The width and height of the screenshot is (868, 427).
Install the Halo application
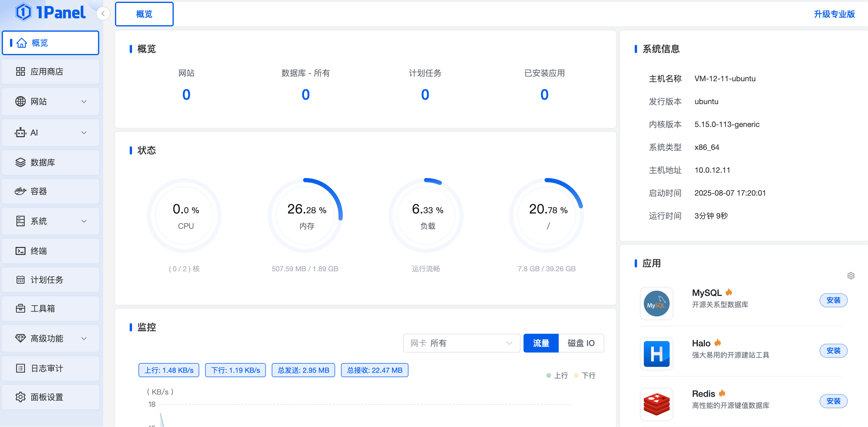click(x=833, y=350)
